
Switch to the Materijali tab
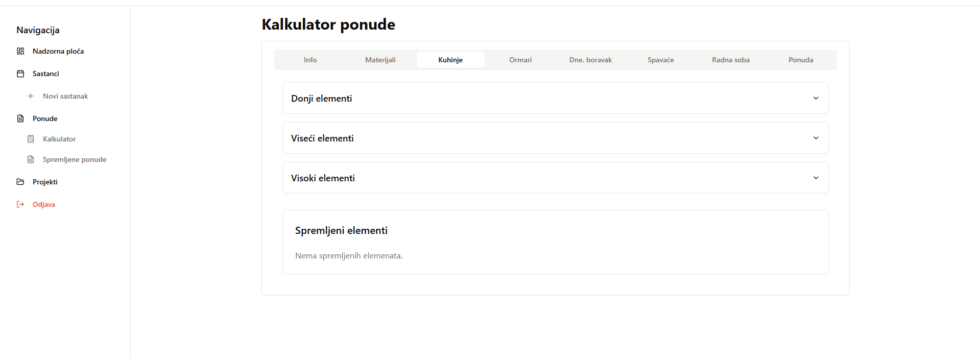click(x=380, y=60)
